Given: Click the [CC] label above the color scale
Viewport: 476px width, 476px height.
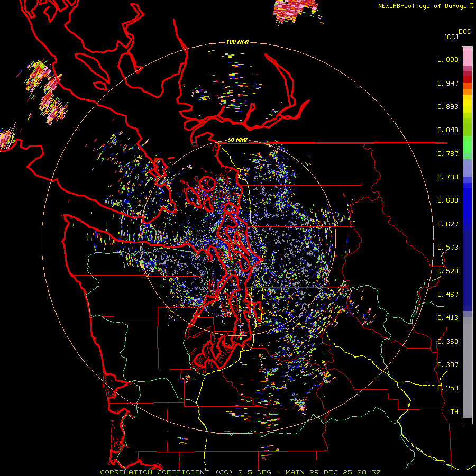Looking at the screenshot, I should (x=451, y=36).
